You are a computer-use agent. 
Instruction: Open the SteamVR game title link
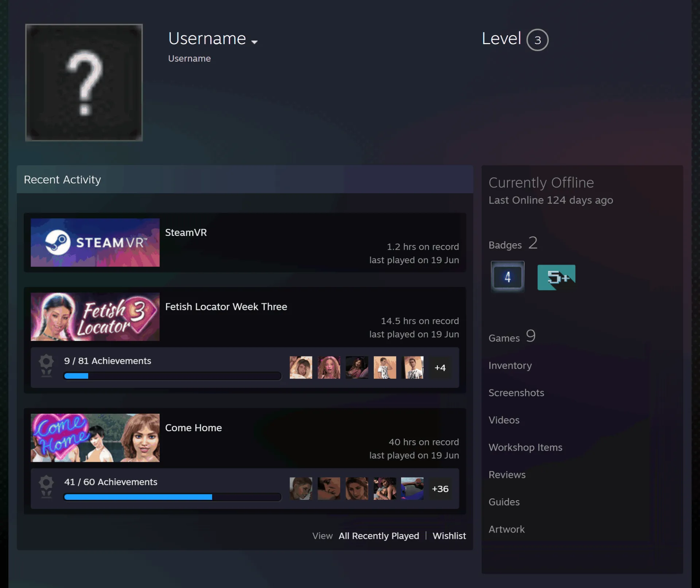[186, 233]
